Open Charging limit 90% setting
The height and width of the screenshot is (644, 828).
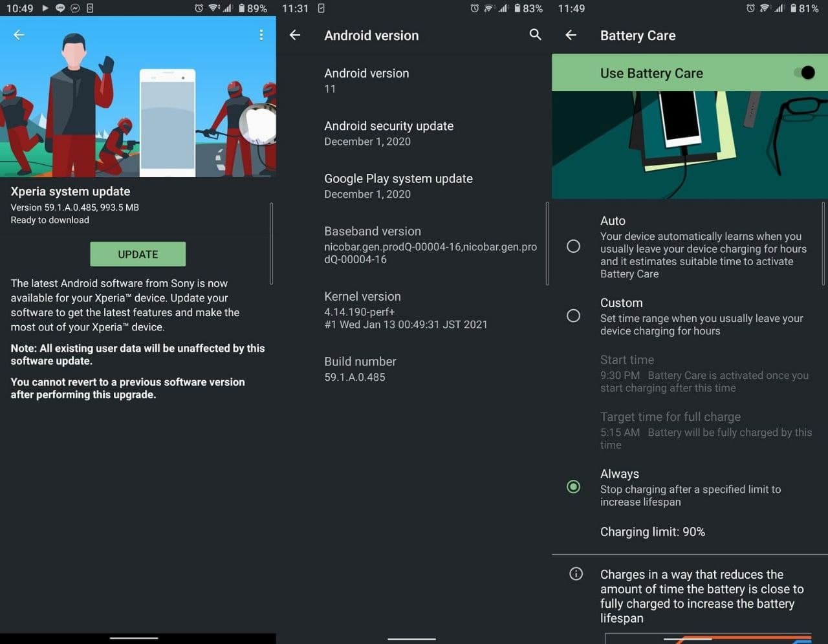tap(652, 531)
